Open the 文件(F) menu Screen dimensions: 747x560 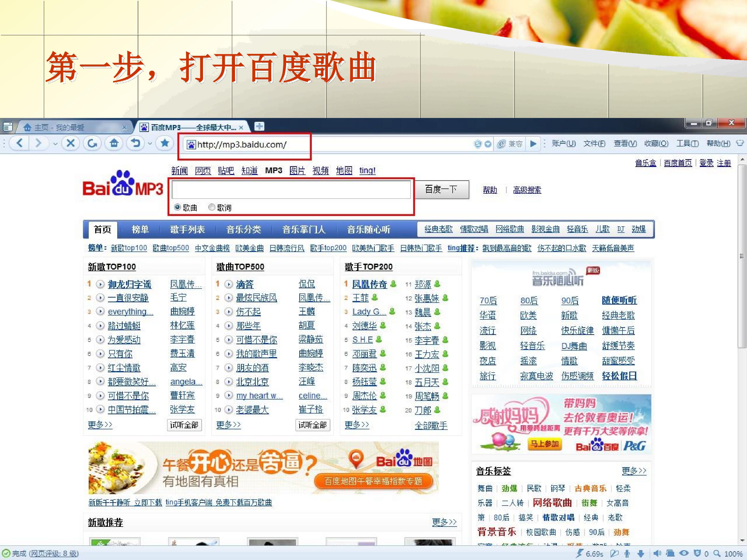coord(594,143)
